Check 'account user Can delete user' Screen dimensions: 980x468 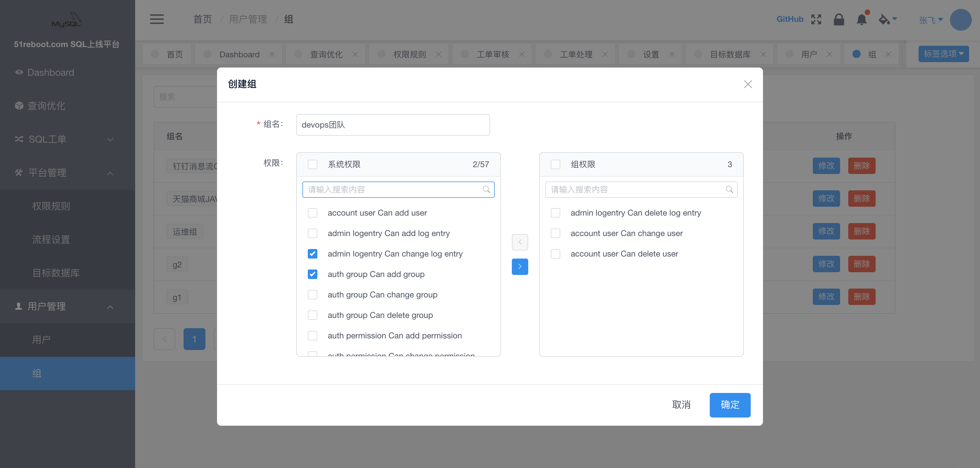click(x=556, y=254)
